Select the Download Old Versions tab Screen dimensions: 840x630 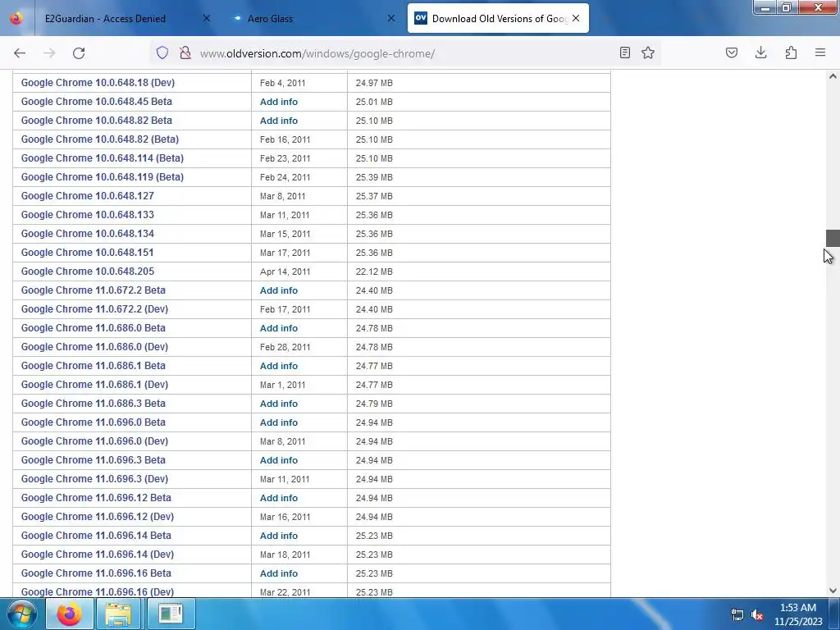[499, 18]
